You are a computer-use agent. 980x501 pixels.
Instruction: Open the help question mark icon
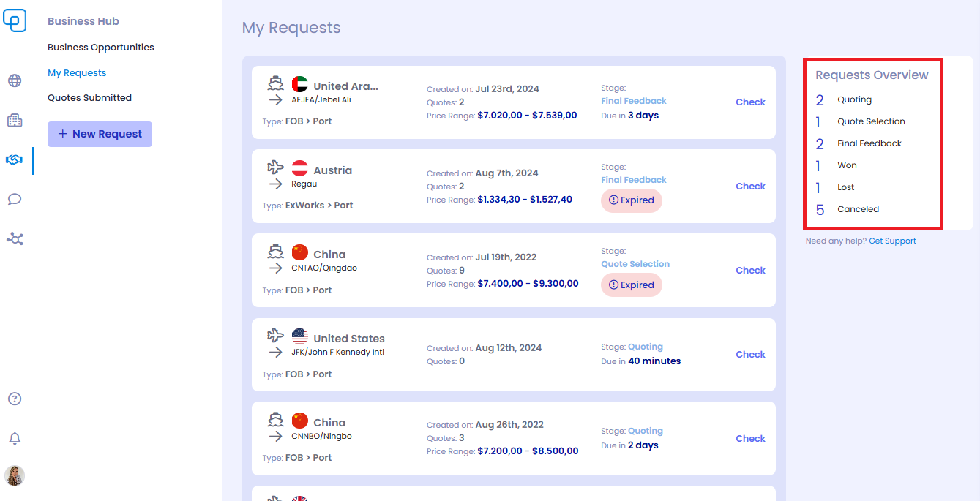(x=15, y=399)
